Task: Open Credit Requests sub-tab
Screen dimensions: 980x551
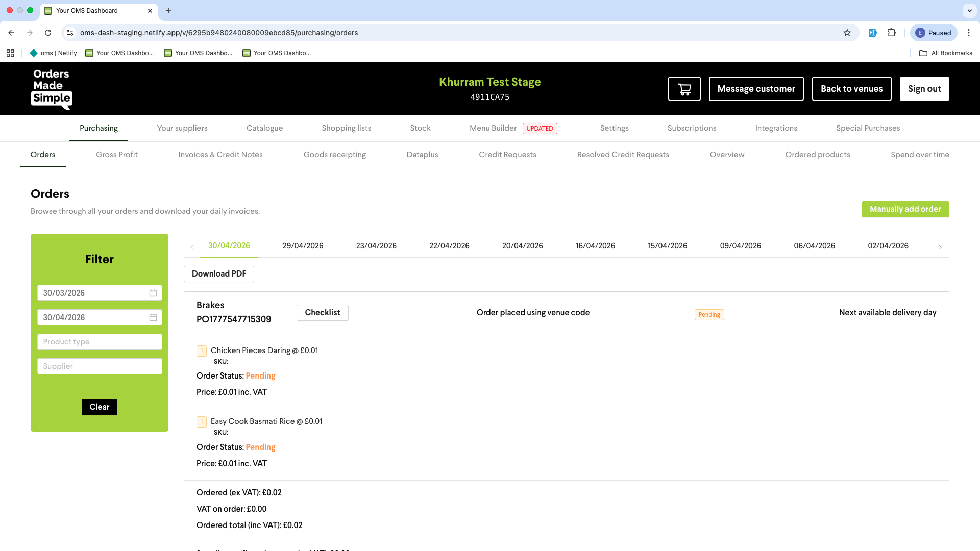Action: (507, 155)
